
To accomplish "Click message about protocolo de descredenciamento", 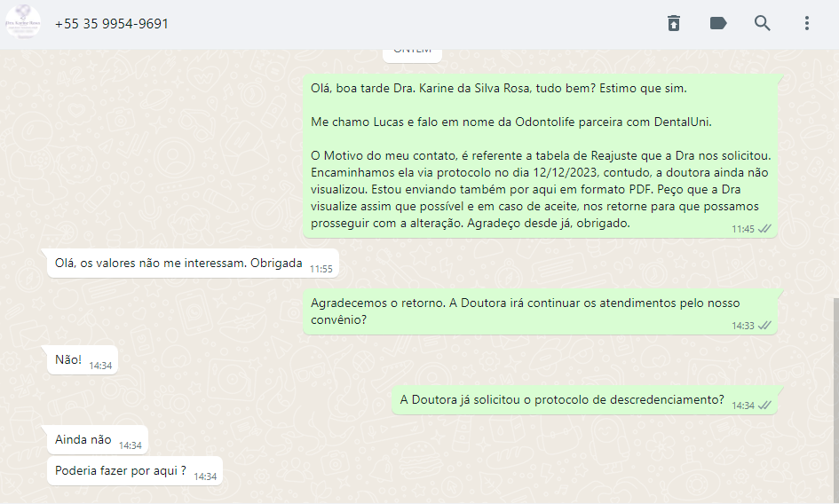I will pos(584,400).
